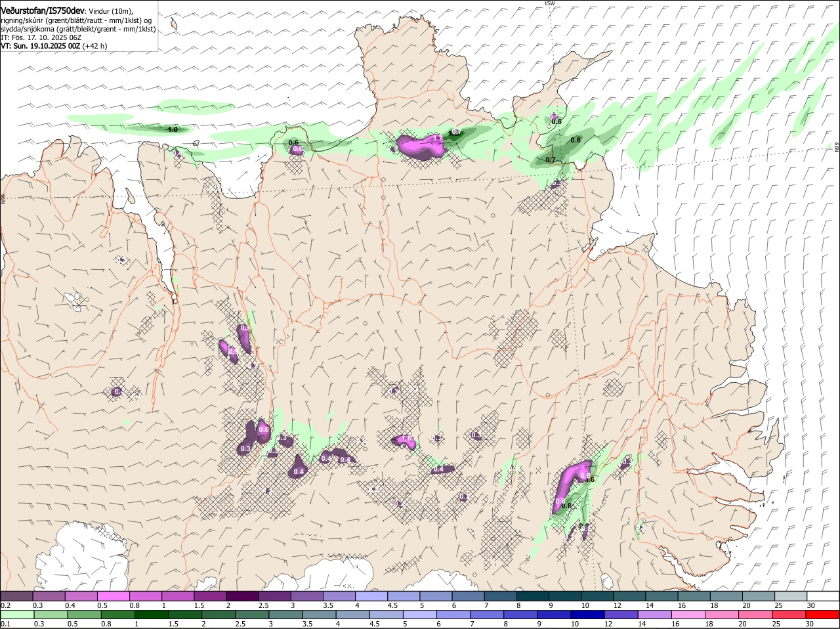Select the bottom-row red swatch above 30
840x629 pixels.
point(822,615)
